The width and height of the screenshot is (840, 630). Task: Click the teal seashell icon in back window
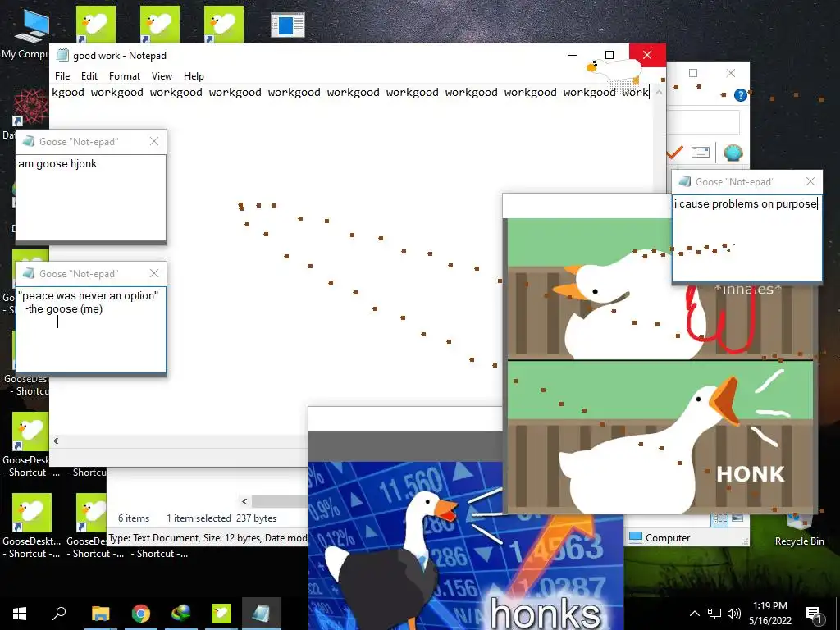(733, 153)
